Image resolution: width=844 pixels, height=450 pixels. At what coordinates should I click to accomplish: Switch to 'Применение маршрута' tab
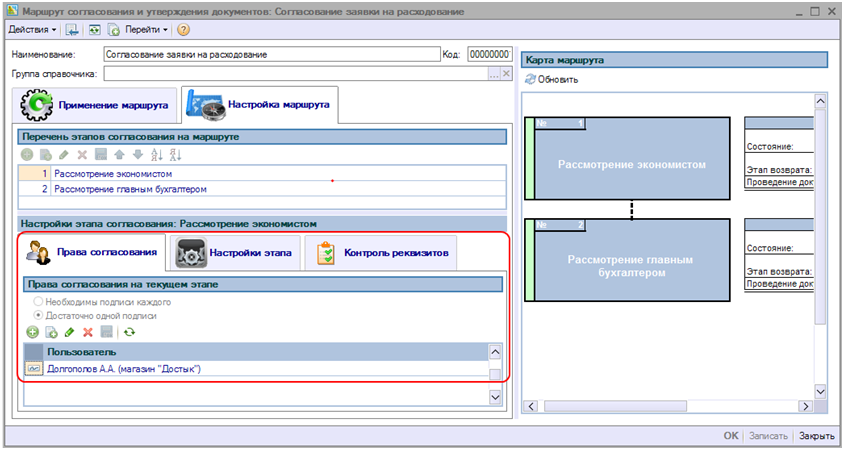tap(95, 104)
